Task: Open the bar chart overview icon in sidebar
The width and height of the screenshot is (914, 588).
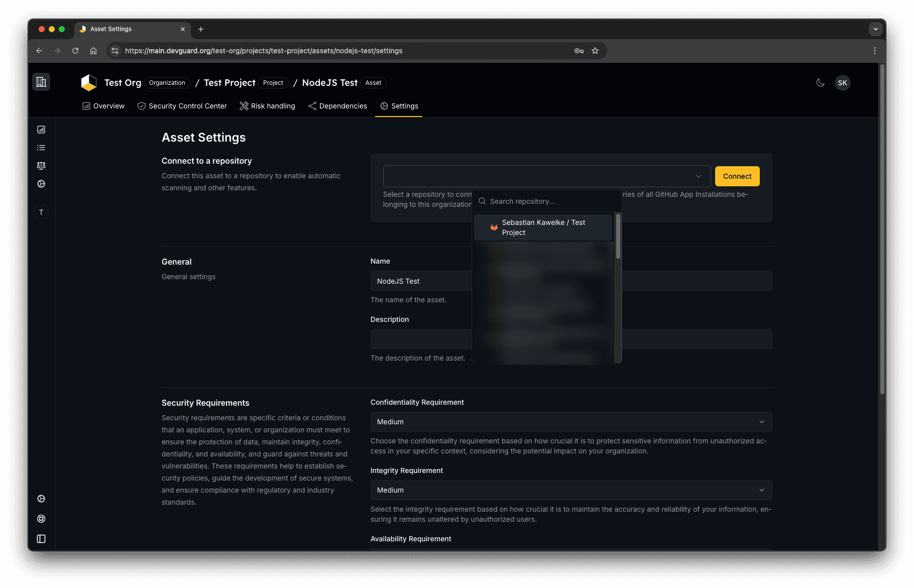Action: pos(41,129)
